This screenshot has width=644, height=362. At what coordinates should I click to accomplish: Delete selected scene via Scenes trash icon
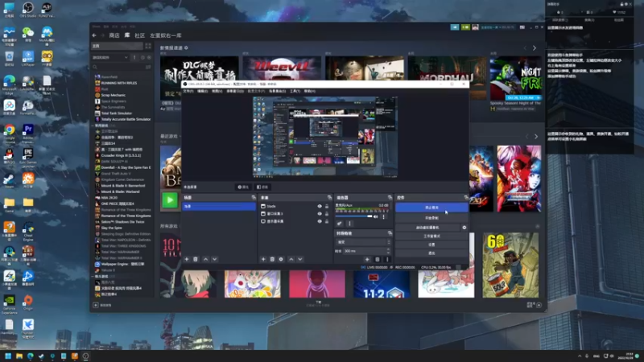point(196,259)
